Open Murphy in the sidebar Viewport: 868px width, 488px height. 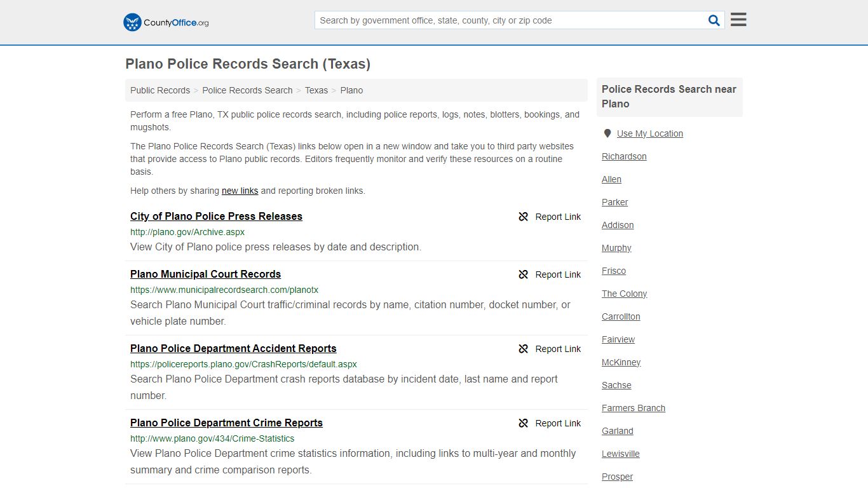coord(616,248)
